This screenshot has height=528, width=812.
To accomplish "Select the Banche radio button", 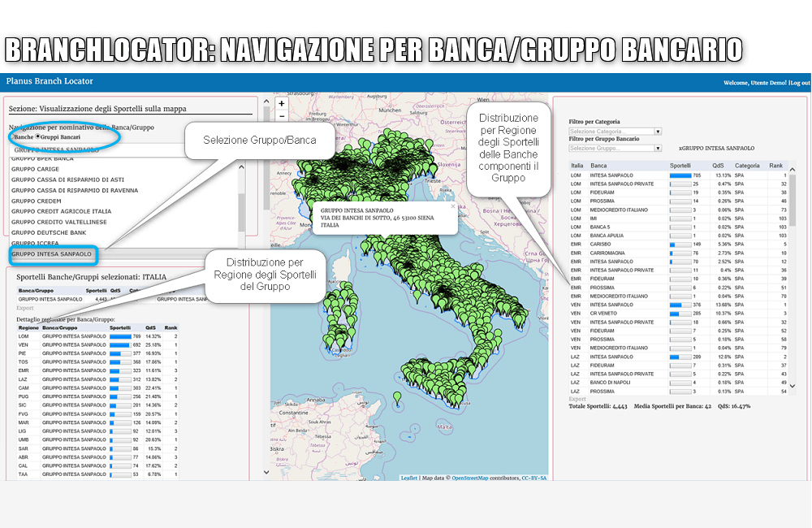I will [x=11, y=136].
